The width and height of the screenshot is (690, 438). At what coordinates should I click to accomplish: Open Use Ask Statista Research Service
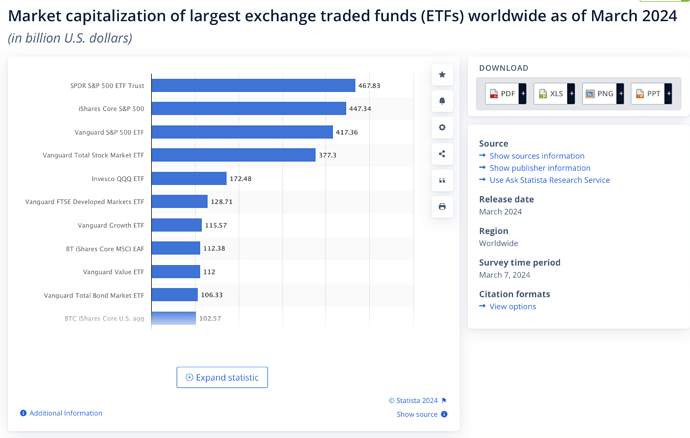coord(550,180)
